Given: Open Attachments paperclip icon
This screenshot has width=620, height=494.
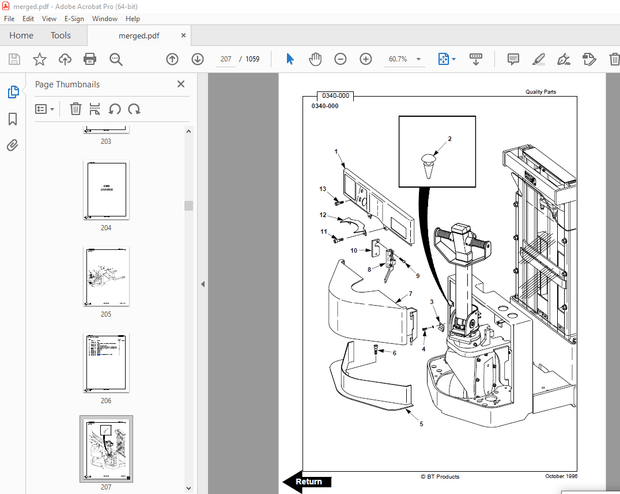Looking at the screenshot, I should tap(13, 145).
